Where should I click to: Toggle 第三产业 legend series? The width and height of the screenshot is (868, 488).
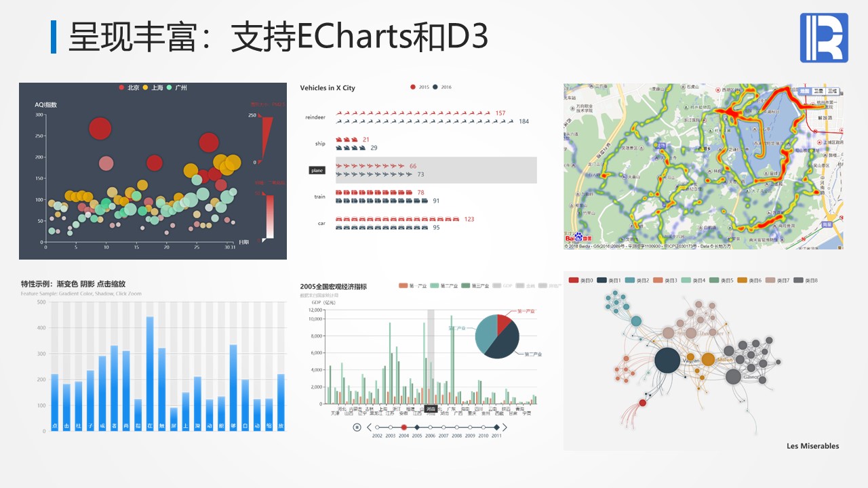[476, 287]
